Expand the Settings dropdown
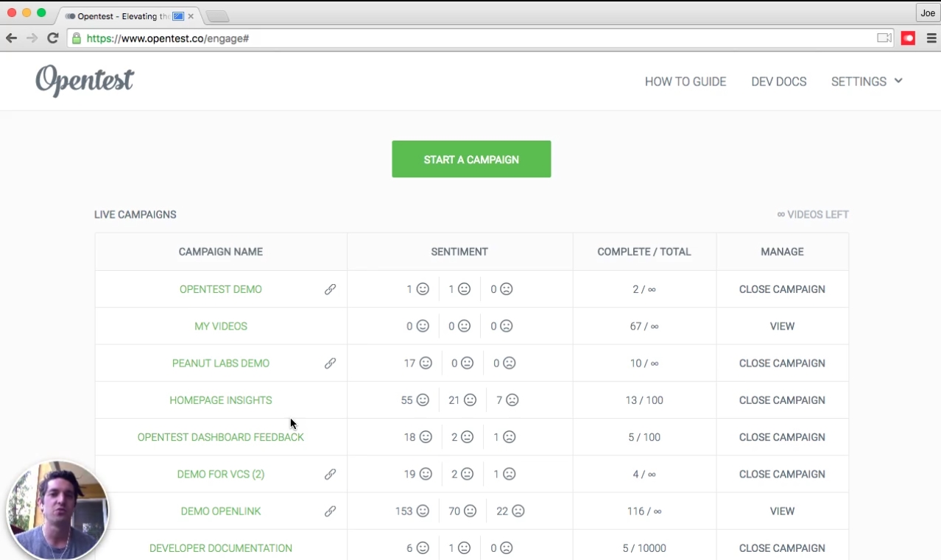941x560 pixels. coord(867,82)
